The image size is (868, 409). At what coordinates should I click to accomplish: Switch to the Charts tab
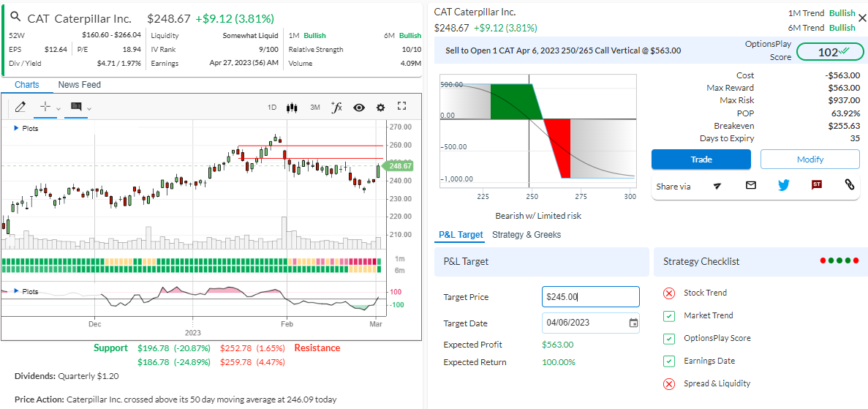pyautogui.click(x=26, y=85)
